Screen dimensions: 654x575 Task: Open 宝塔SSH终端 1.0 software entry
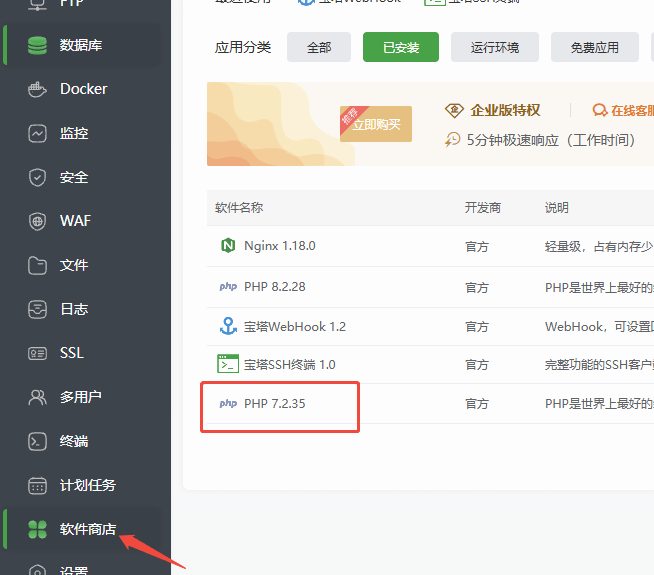click(289, 365)
